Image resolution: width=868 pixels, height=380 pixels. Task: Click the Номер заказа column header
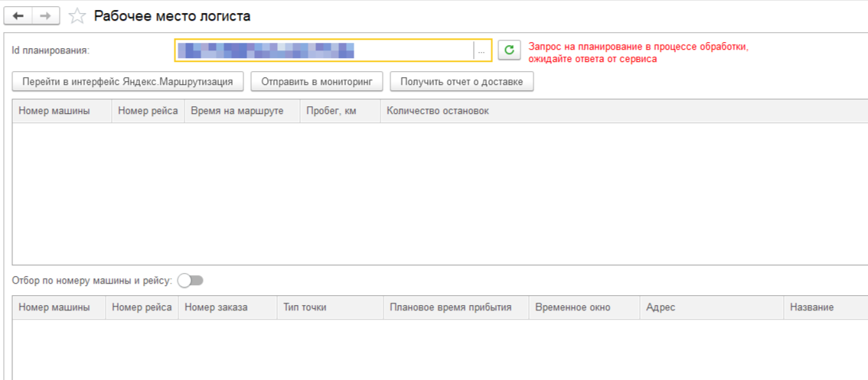[x=216, y=307]
